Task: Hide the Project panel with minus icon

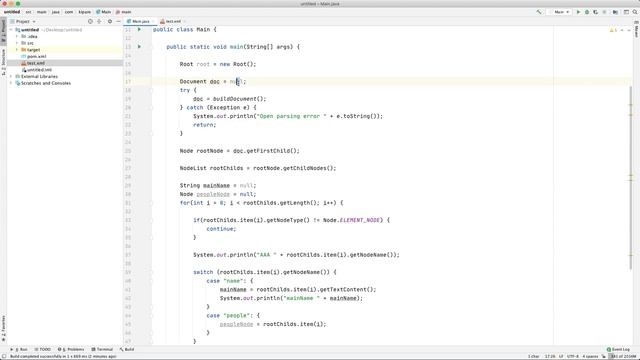Action: click(118, 21)
